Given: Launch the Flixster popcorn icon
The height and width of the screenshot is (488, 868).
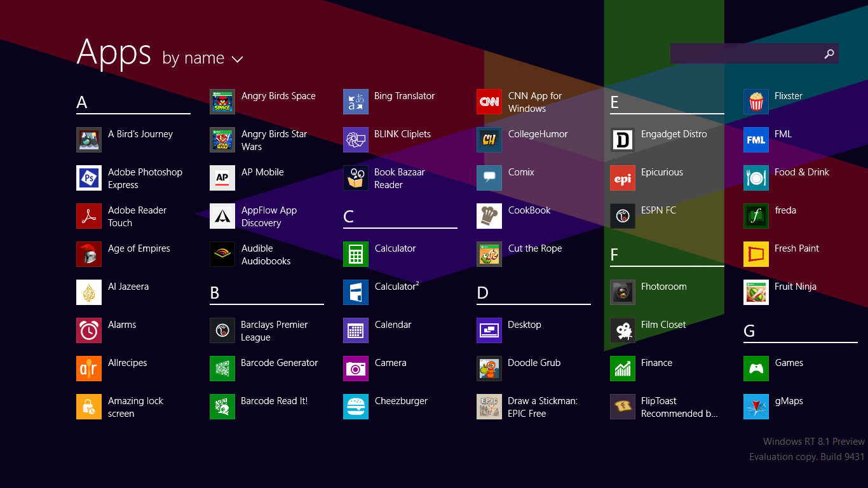Looking at the screenshot, I should click(756, 102).
